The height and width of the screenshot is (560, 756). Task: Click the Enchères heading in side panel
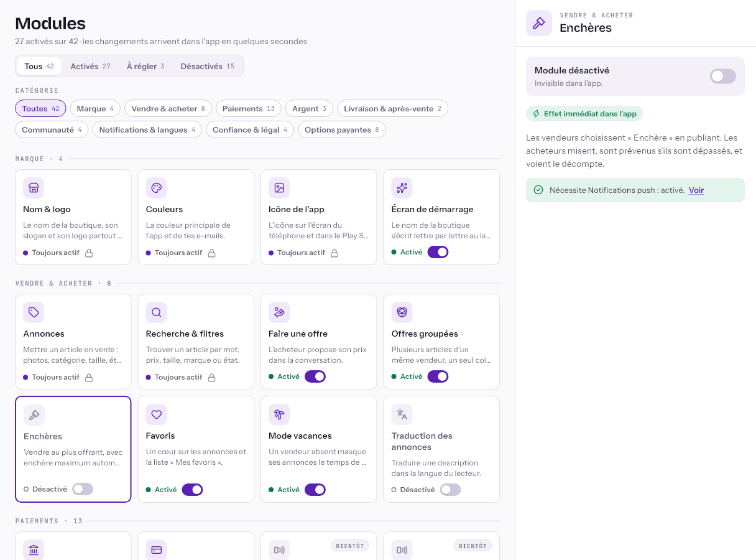(586, 27)
